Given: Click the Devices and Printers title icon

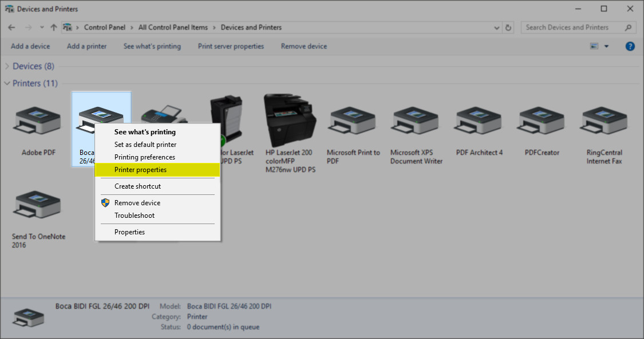Looking at the screenshot, I should click(9, 9).
